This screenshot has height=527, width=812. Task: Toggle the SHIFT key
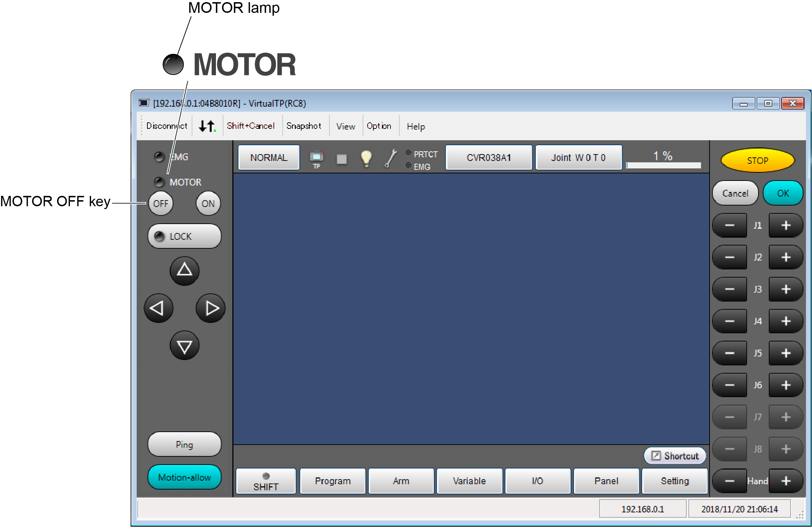266,481
